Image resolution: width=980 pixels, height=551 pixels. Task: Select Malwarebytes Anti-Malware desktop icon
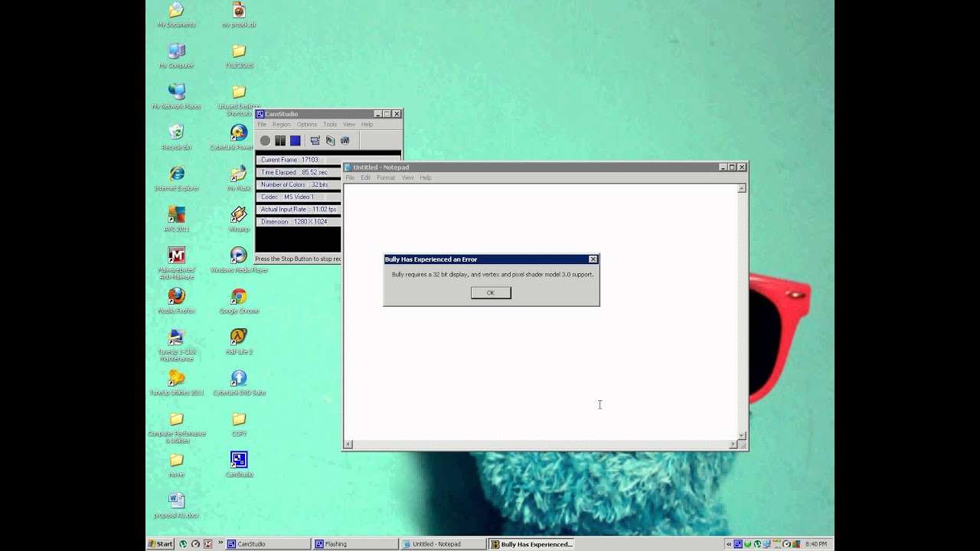click(x=176, y=263)
